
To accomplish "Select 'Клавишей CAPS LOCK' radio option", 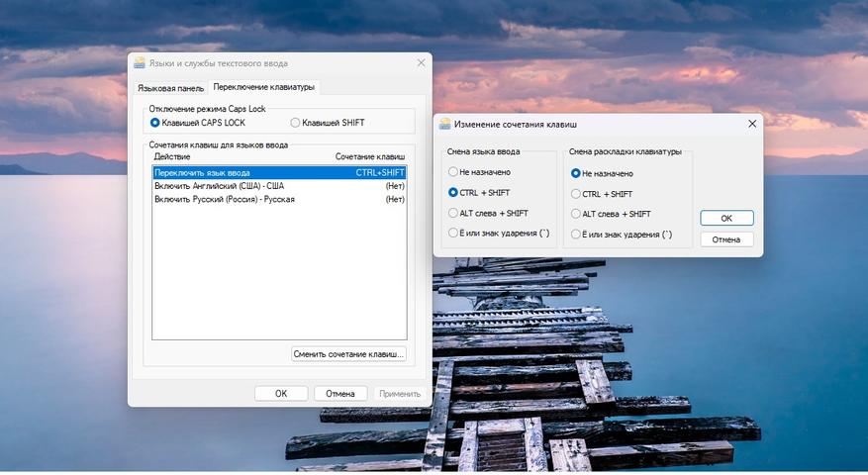I will coord(155,123).
